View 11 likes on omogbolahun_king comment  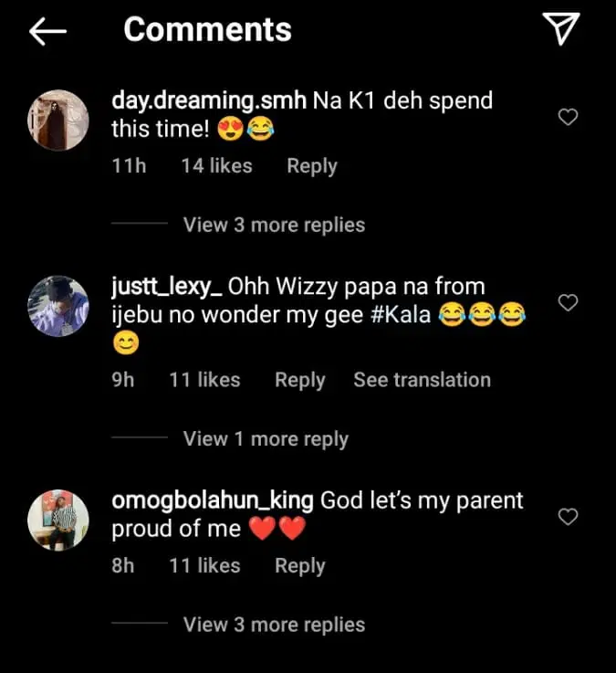204,566
